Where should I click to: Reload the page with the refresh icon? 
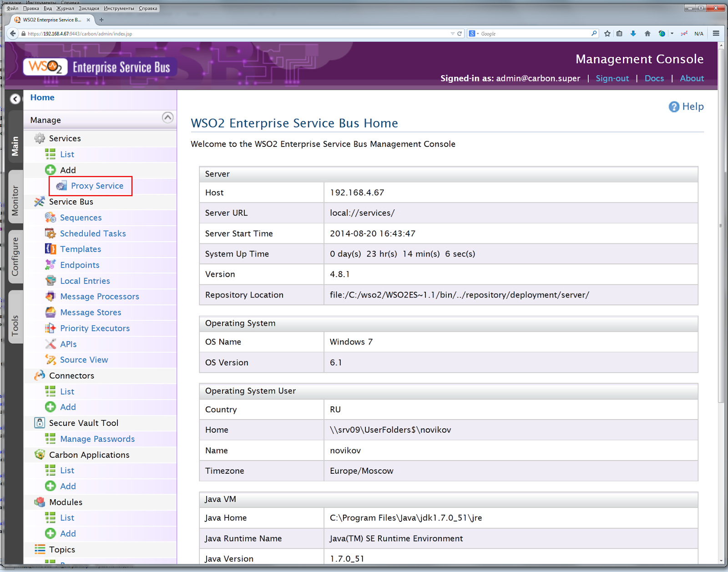click(460, 33)
